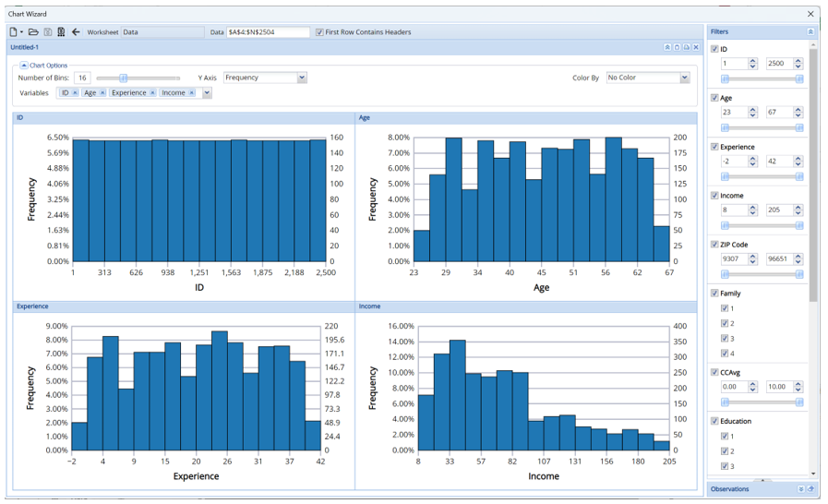
Task: Open the Y Axis Frequency dropdown
Action: point(302,78)
